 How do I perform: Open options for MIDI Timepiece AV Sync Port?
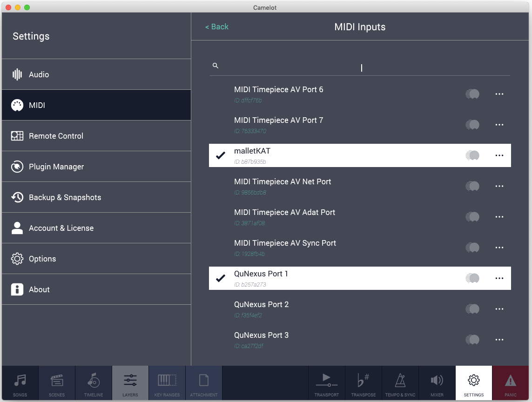[x=499, y=248]
